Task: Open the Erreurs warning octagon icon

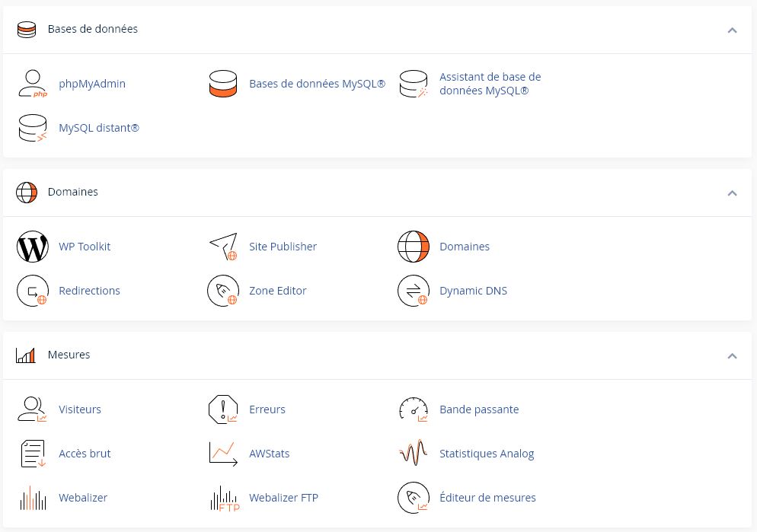Action: pos(223,409)
